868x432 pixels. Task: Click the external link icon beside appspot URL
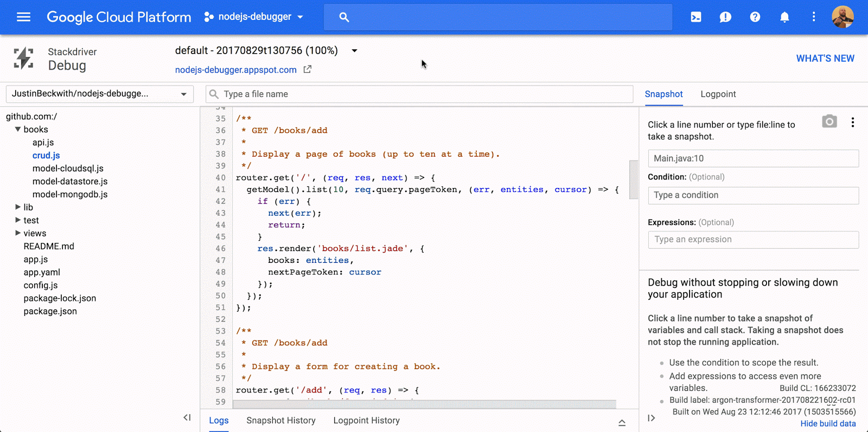308,69
